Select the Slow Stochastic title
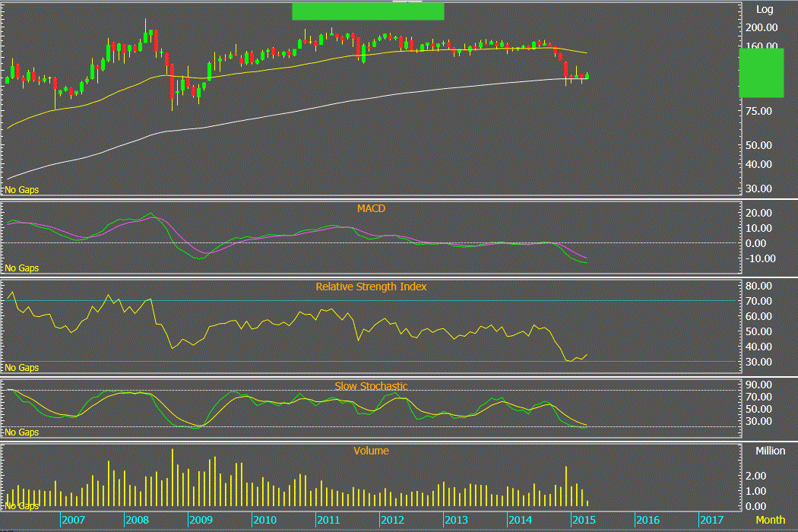 coord(371,386)
